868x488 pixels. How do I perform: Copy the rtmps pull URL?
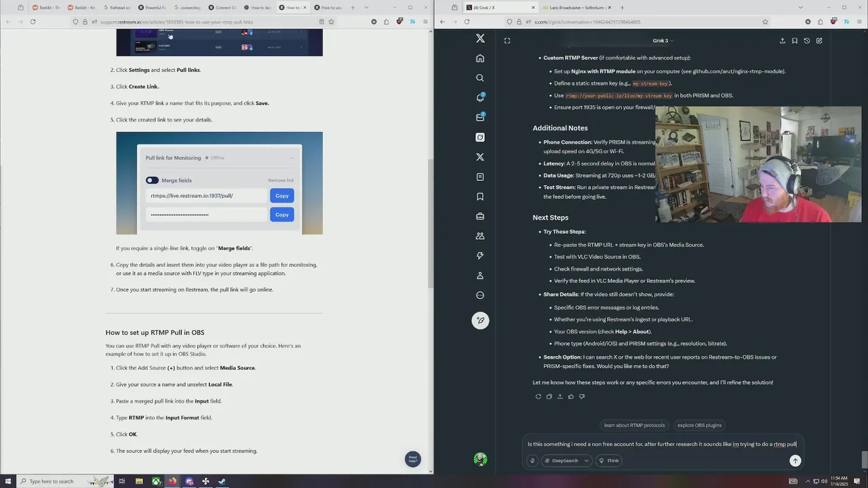(x=281, y=196)
